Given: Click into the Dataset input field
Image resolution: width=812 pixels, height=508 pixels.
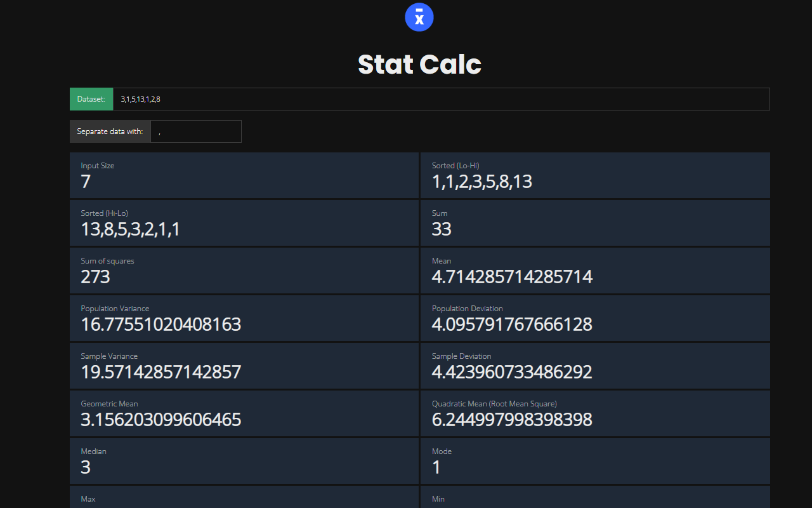Looking at the screenshot, I should coord(441,99).
